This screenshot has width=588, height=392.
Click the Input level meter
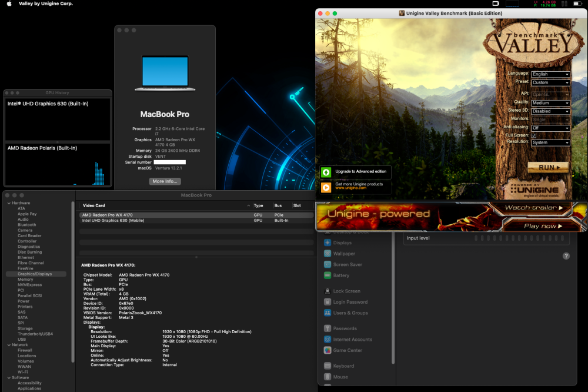pyautogui.click(x=519, y=238)
